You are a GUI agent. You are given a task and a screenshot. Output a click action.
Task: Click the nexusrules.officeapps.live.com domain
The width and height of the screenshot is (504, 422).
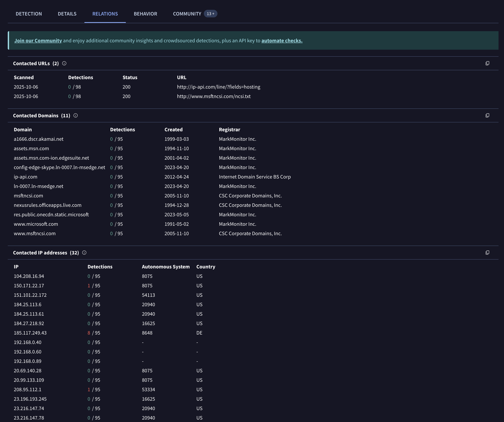tap(48, 205)
